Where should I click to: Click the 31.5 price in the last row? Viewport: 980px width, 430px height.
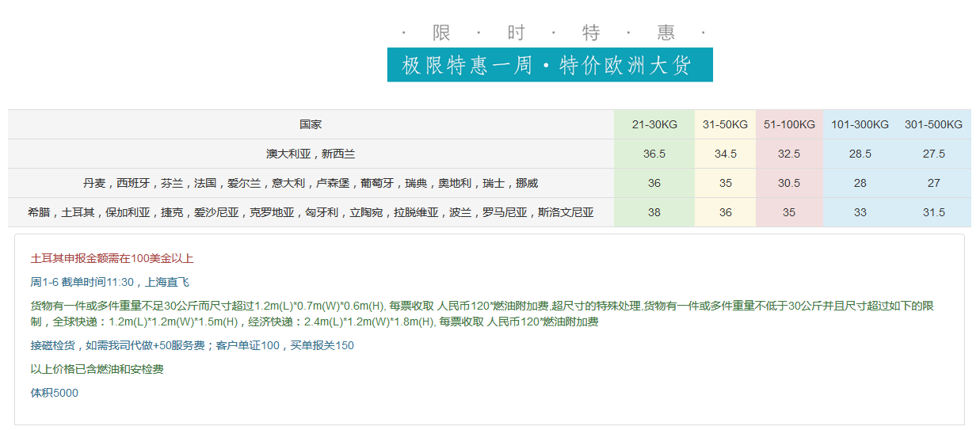933,212
